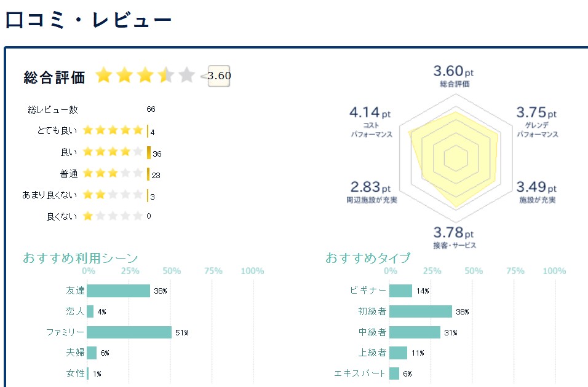Click the 3.75pt ゲレンデパフォーマンス score label
This screenshot has width=588, height=387.
coord(536,117)
